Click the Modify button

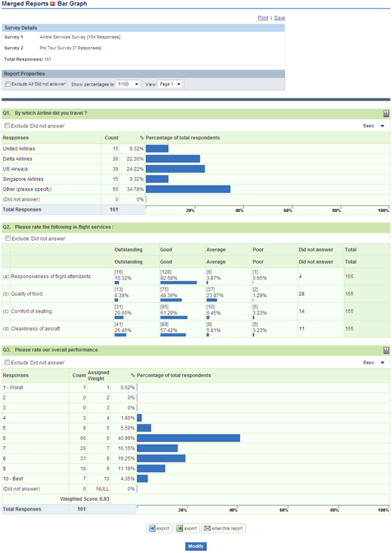[196, 546]
